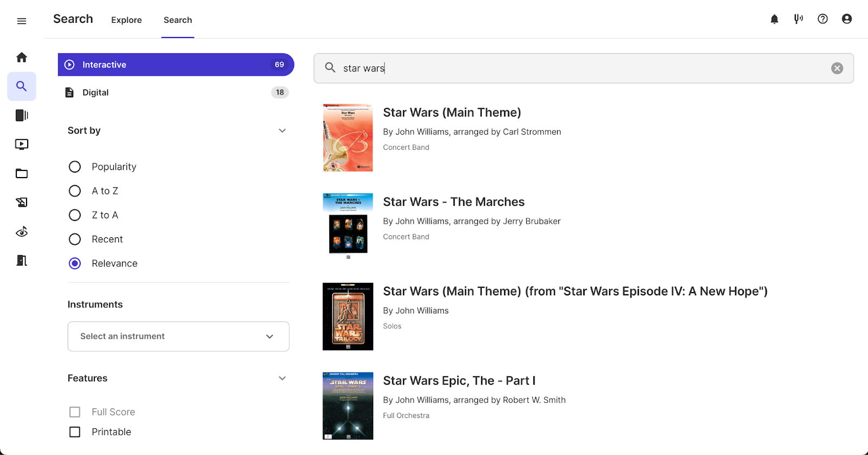Click the star wars search input field
The height and width of the screenshot is (455, 868).
pos(584,68)
